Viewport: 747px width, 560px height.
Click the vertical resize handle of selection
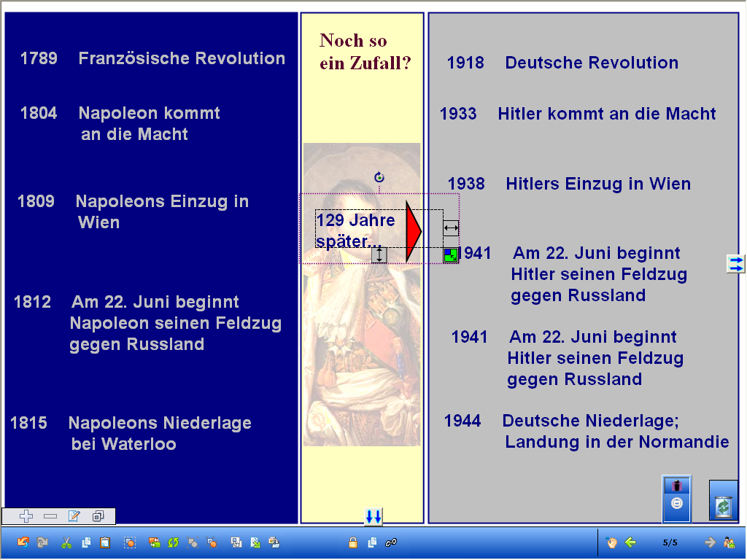(379, 254)
